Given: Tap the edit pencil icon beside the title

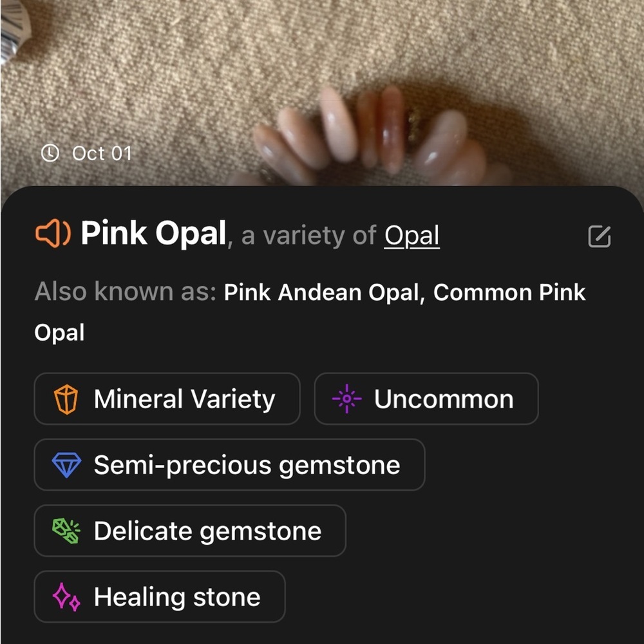Looking at the screenshot, I should point(599,236).
